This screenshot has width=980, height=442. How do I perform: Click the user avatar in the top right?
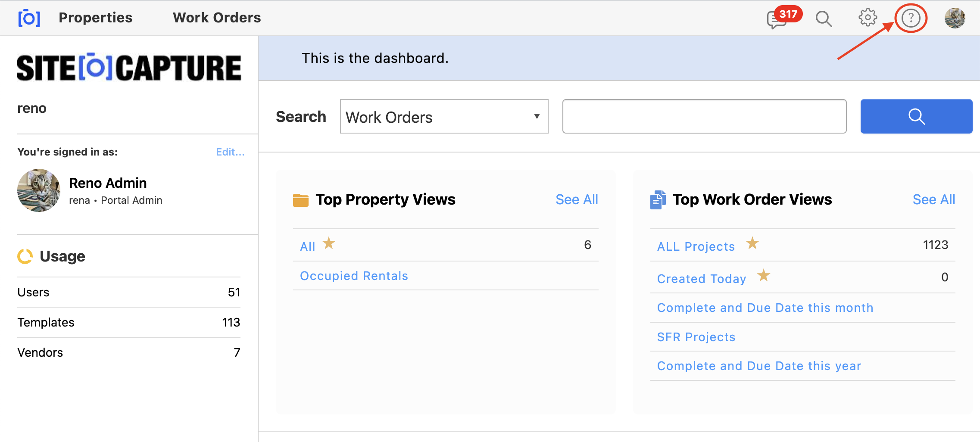(x=955, y=18)
